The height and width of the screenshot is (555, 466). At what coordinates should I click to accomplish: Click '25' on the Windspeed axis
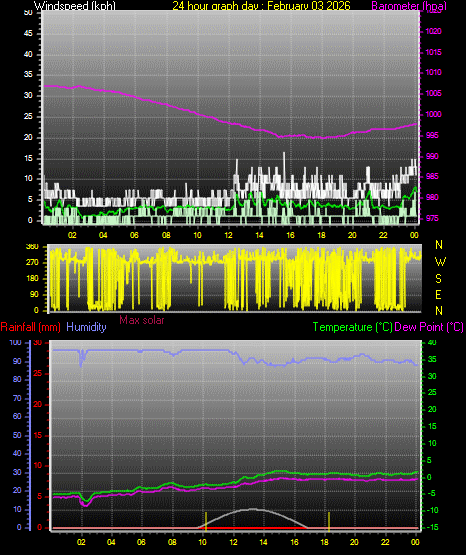[x=28, y=116]
